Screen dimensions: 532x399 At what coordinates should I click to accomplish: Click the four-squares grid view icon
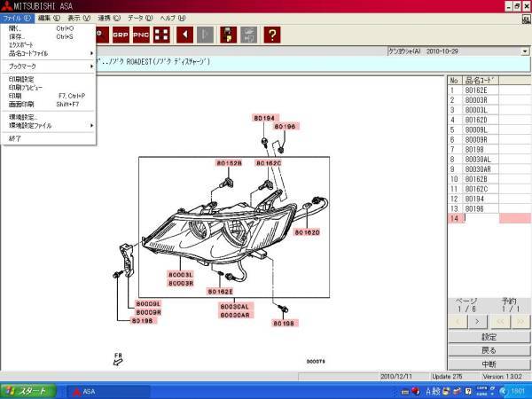coord(160,35)
